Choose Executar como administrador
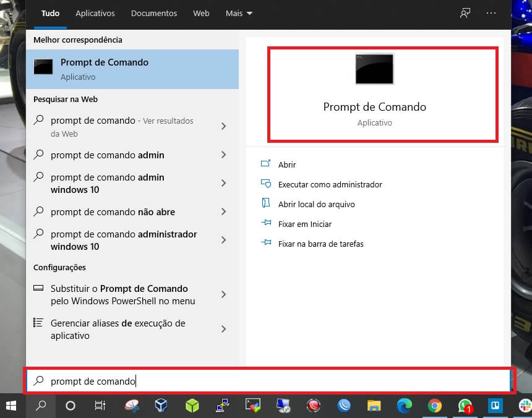This screenshot has height=418, width=532. click(x=330, y=184)
